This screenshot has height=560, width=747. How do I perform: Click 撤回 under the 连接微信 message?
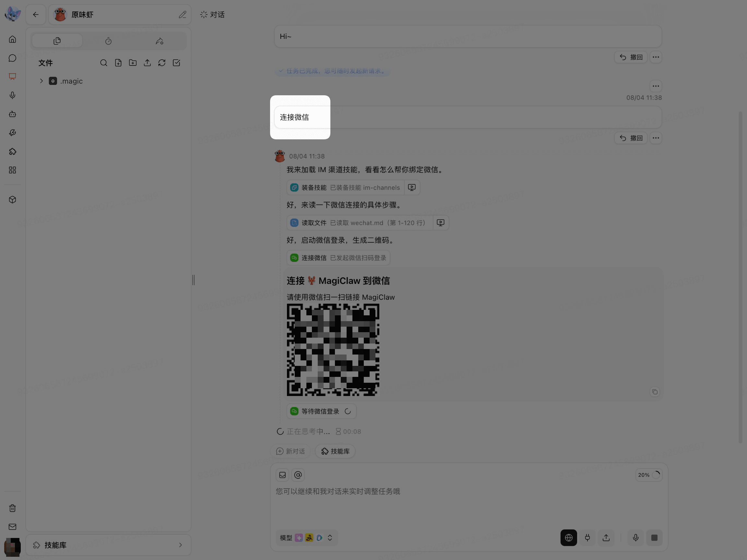631,138
